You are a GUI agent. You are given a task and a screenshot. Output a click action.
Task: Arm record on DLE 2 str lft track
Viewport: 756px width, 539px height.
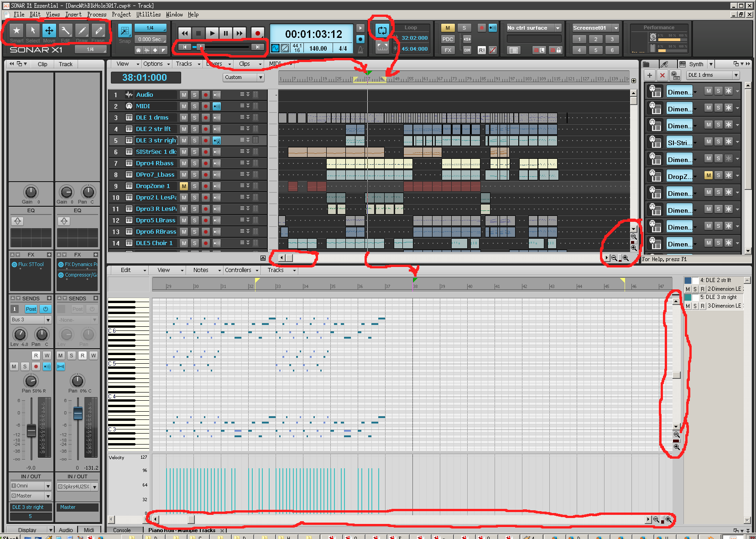[x=205, y=129]
